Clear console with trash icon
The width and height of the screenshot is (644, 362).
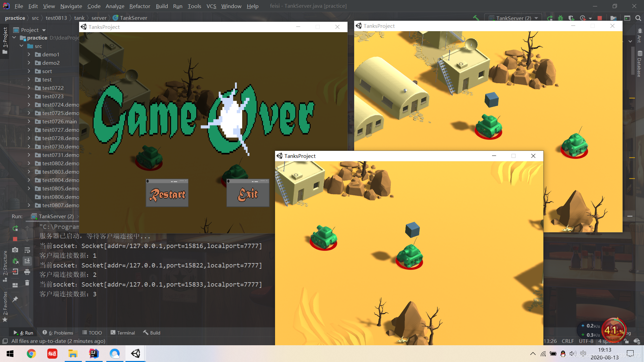click(27, 283)
